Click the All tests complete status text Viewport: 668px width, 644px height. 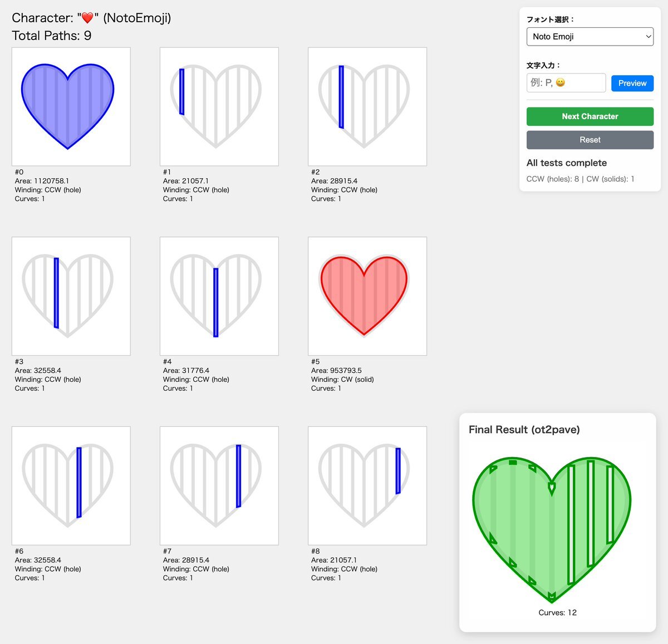point(566,163)
